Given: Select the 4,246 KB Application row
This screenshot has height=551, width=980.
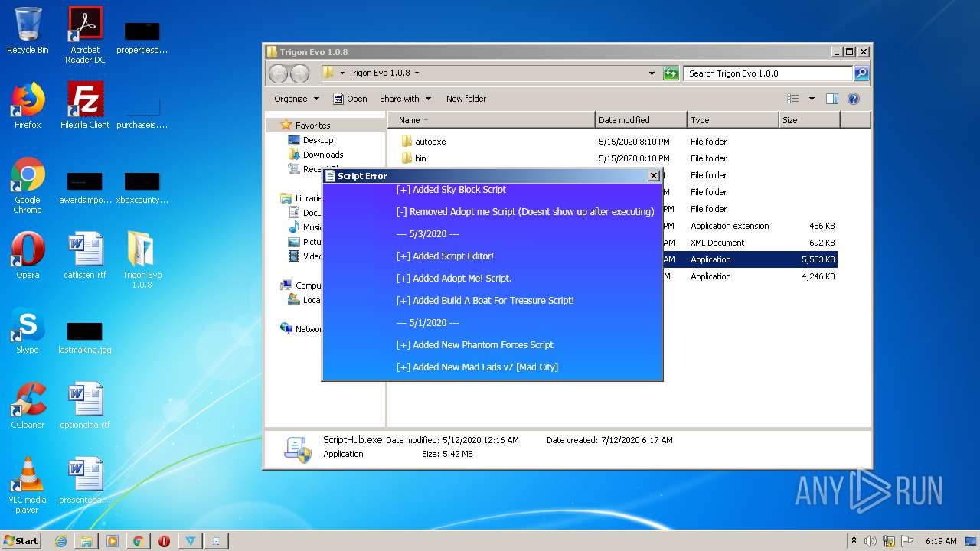Looking at the screenshot, I should (x=750, y=276).
